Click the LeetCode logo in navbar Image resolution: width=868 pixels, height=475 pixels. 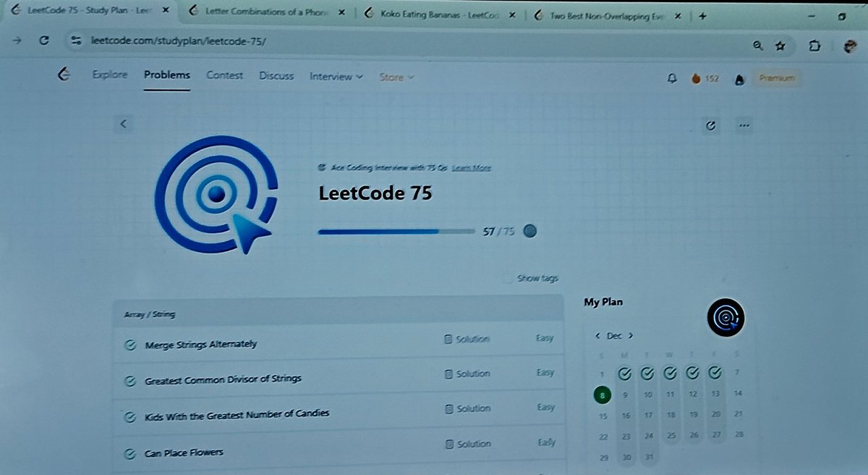coord(64,75)
